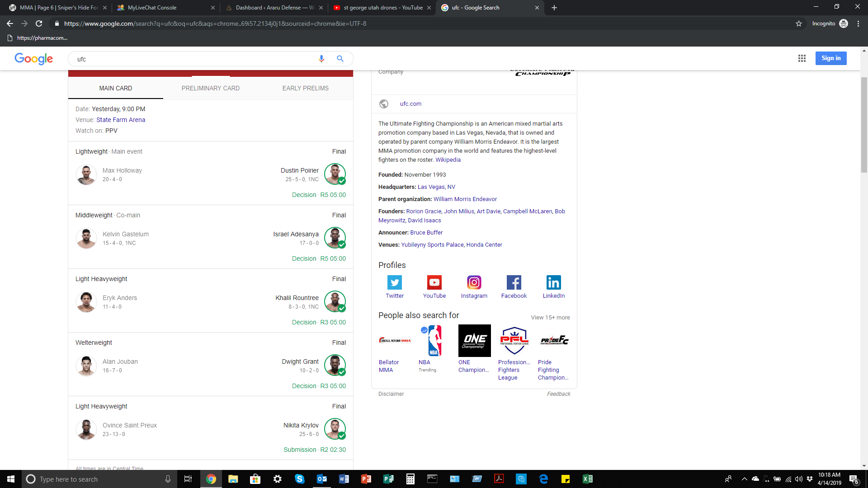
Task: Open Microsoft Edge from the taskbar
Action: point(543,479)
